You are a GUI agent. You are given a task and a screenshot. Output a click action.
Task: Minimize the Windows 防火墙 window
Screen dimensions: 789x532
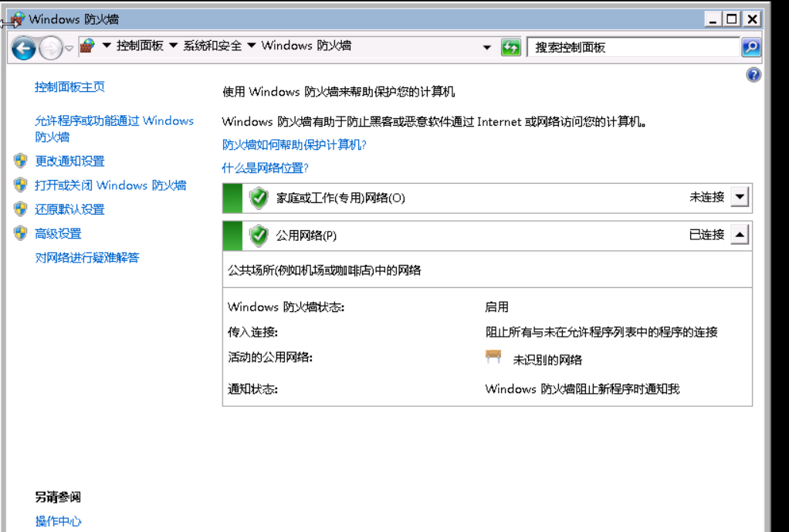tap(713, 19)
